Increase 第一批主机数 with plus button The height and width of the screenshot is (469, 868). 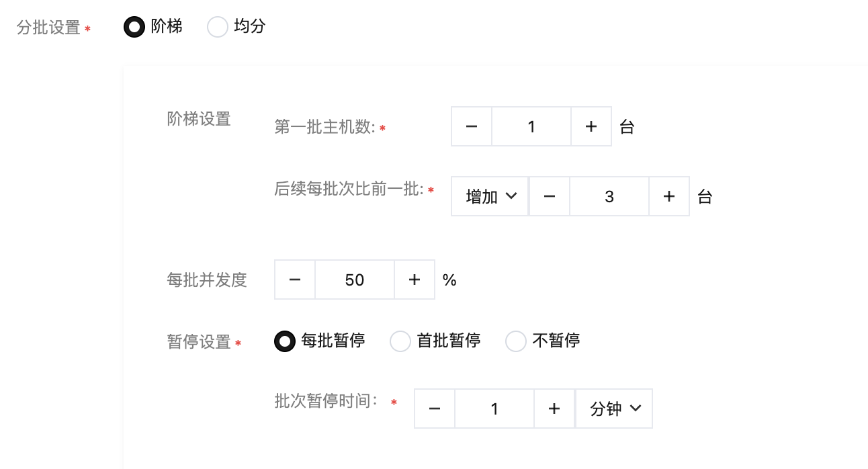[591, 126]
